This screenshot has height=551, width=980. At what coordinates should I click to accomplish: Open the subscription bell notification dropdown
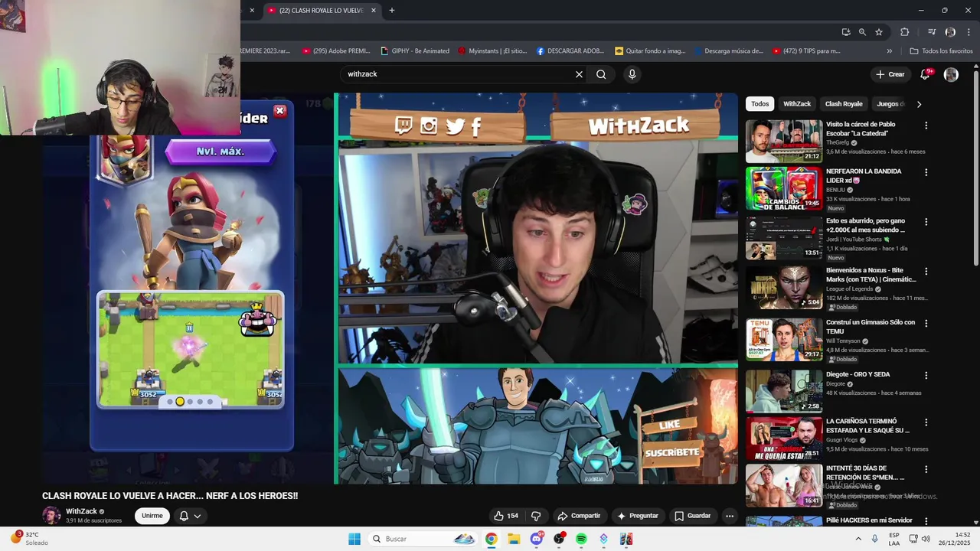[190, 516]
